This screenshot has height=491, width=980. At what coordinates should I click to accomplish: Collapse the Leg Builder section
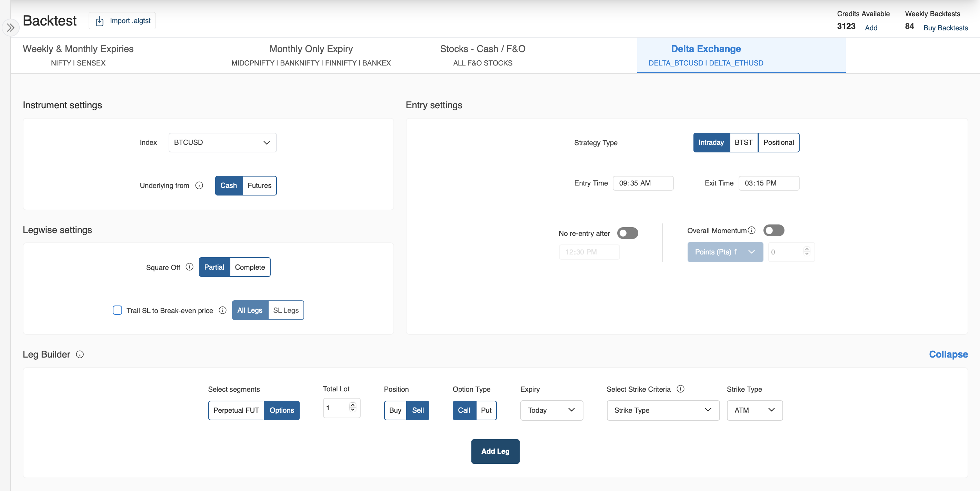948,354
